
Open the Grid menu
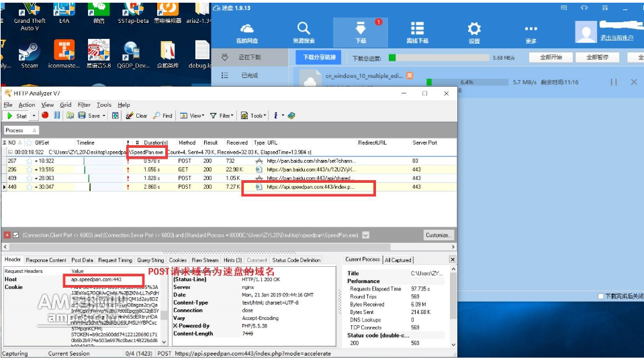coord(66,105)
